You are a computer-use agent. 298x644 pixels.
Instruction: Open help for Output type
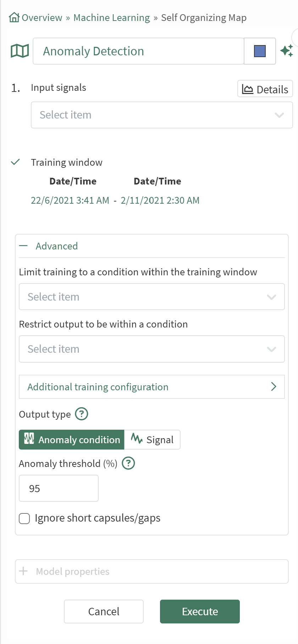[x=82, y=414]
